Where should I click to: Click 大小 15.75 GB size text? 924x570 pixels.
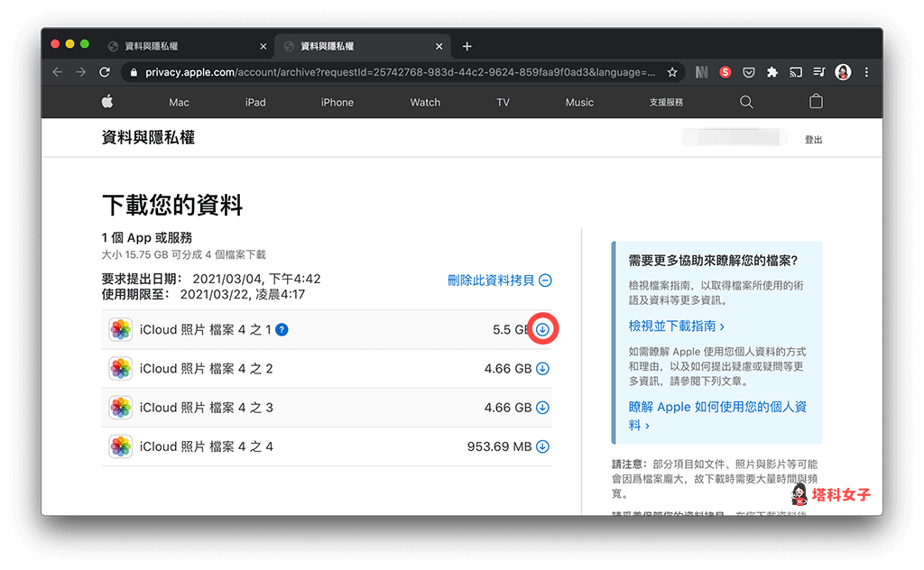(184, 254)
